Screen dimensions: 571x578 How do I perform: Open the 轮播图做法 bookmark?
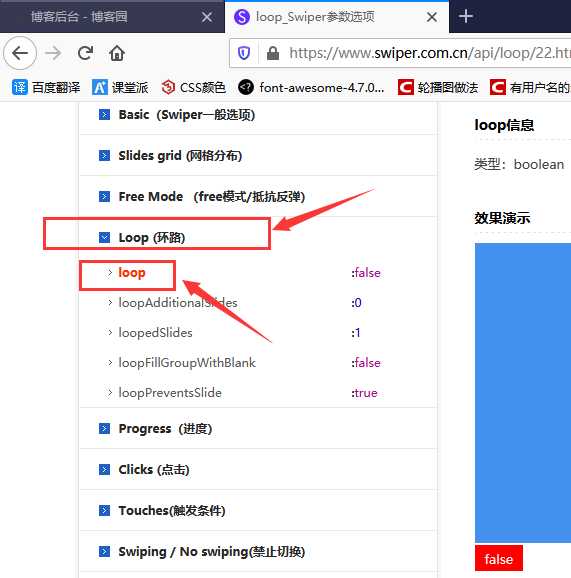point(438,88)
